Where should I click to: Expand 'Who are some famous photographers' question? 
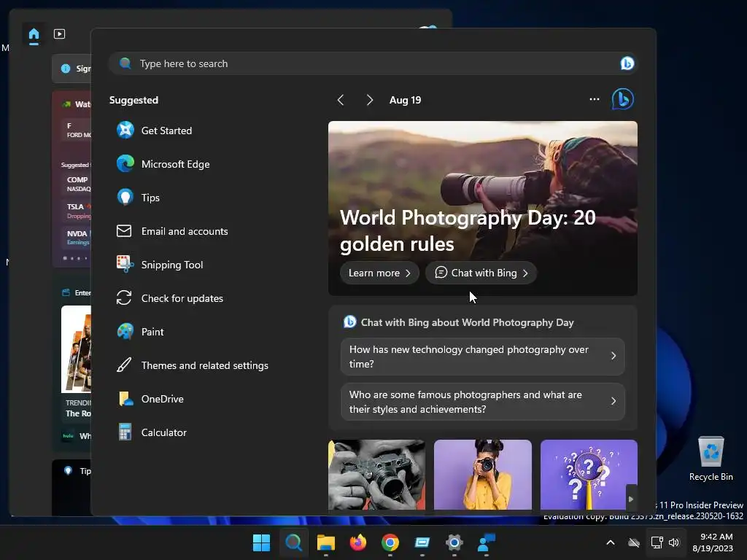click(483, 402)
